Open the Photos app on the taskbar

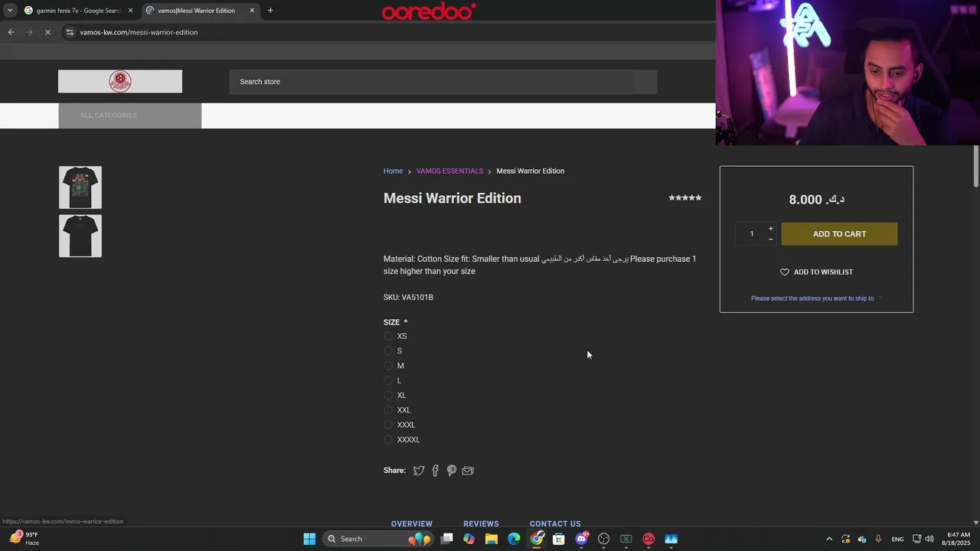tap(671, 539)
